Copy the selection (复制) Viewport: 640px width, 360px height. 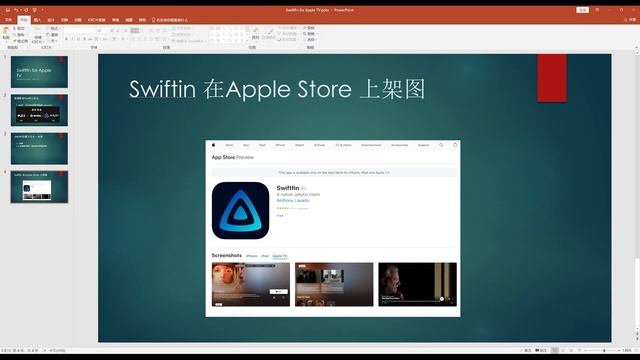[x=20, y=35]
